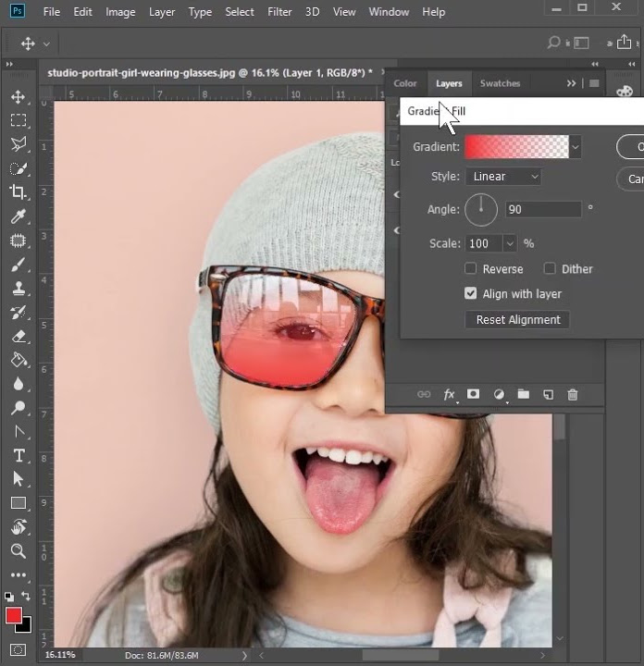Select the Paint Bucket tool
644x666 pixels.
click(18, 360)
